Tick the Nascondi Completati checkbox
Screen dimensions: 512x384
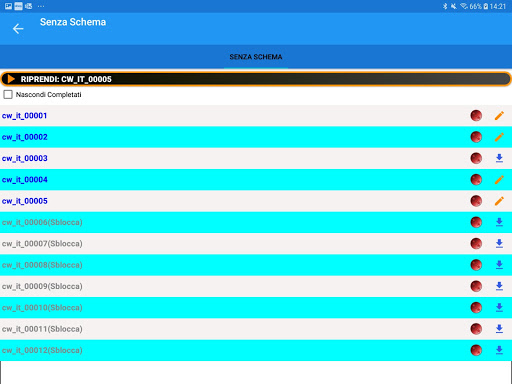coord(8,95)
